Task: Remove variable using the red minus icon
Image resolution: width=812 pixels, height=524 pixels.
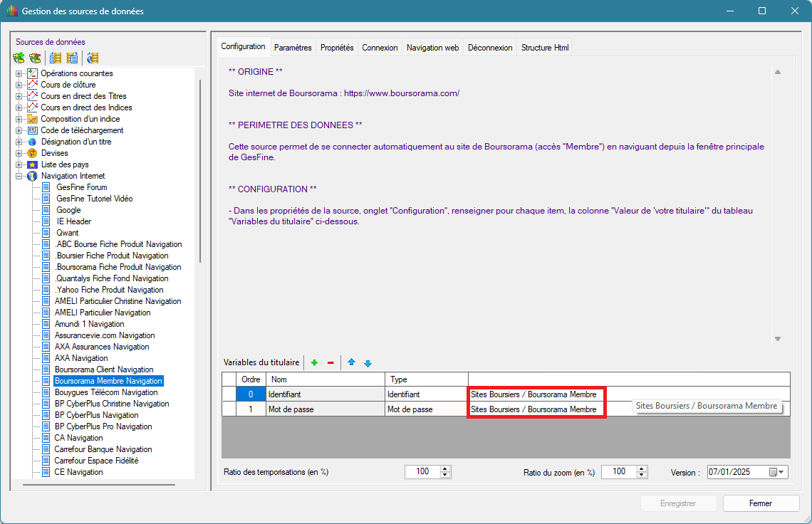Action: click(x=330, y=363)
